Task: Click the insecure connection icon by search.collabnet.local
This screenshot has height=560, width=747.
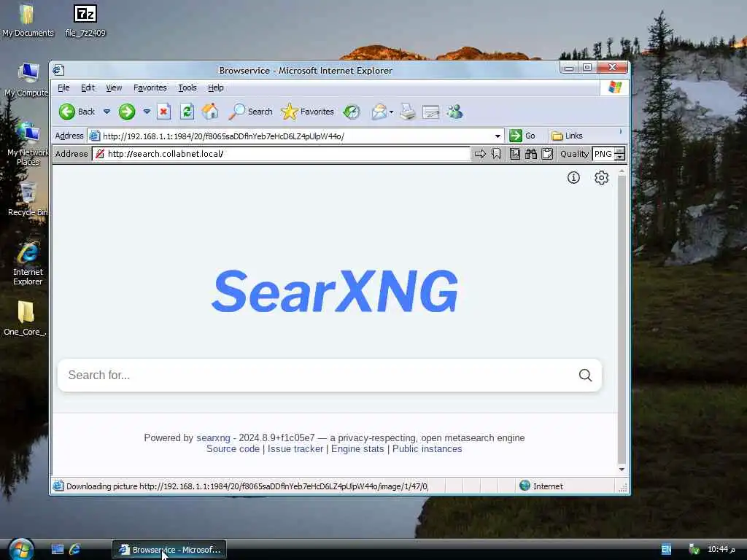Action: [99, 154]
